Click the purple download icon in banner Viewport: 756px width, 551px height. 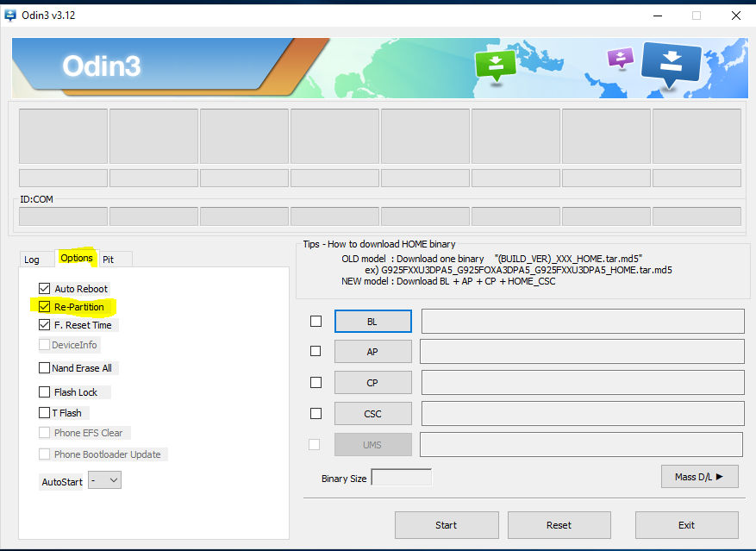click(x=620, y=58)
